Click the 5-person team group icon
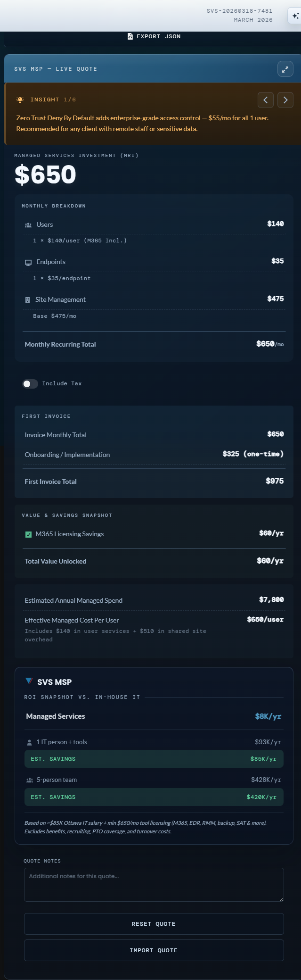This screenshot has height=980, width=301. coord(29,780)
